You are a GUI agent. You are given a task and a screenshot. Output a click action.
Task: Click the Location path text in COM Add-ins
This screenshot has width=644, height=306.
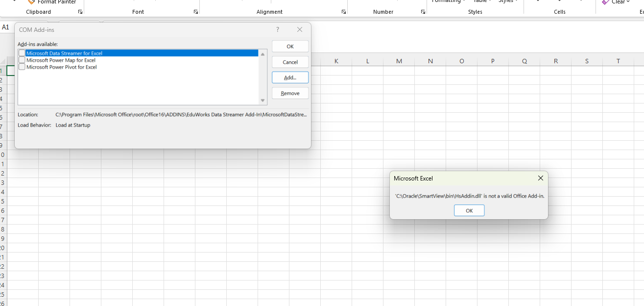tap(181, 115)
